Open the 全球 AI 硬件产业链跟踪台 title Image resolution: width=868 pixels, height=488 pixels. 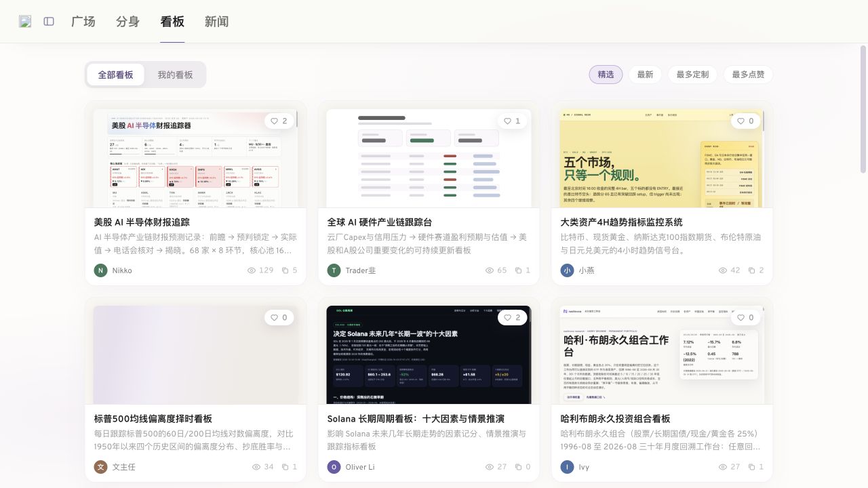click(380, 222)
